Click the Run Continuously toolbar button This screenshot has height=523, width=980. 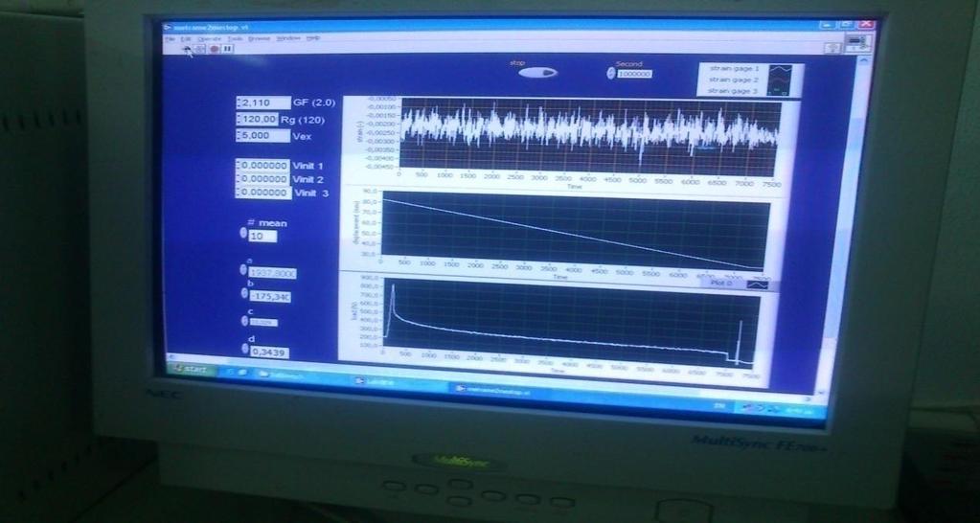200,48
